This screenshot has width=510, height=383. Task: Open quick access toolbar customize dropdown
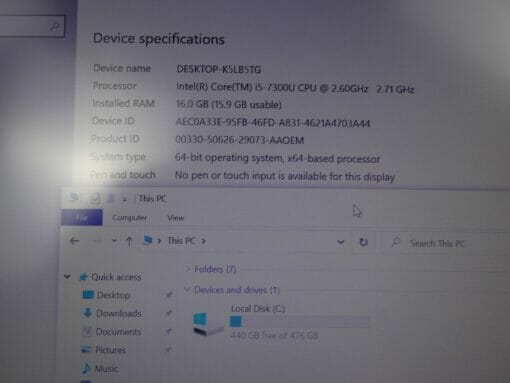pyautogui.click(x=124, y=200)
